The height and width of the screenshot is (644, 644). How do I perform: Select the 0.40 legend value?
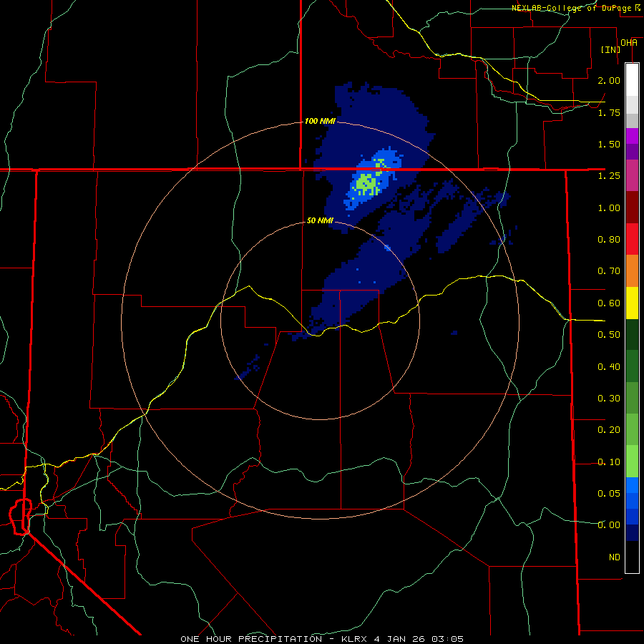coord(609,367)
